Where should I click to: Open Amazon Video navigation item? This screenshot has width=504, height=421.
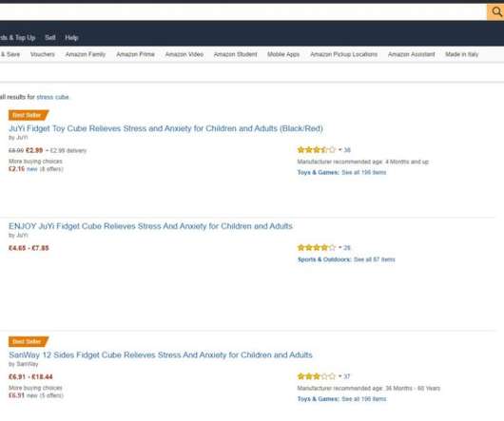tap(184, 54)
